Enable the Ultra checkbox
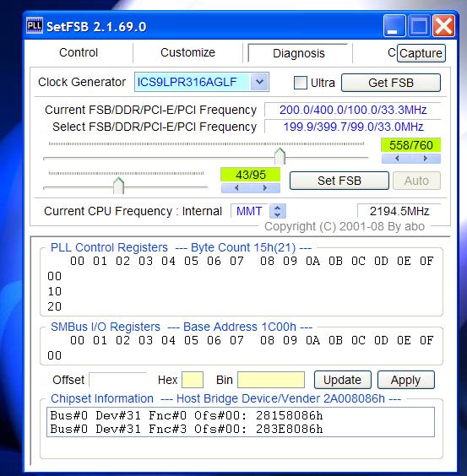Image resolution: width=467 pixels, height=476 pixels. coord(300,83)
